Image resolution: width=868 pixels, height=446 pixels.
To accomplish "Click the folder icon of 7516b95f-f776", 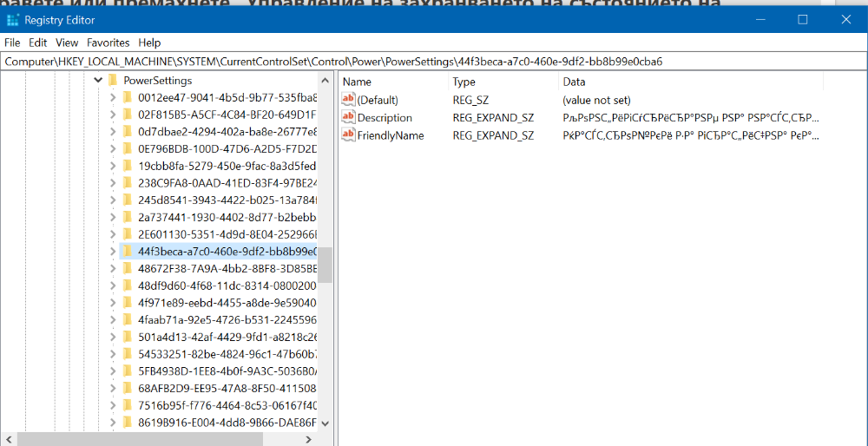I will click(128, 405).
